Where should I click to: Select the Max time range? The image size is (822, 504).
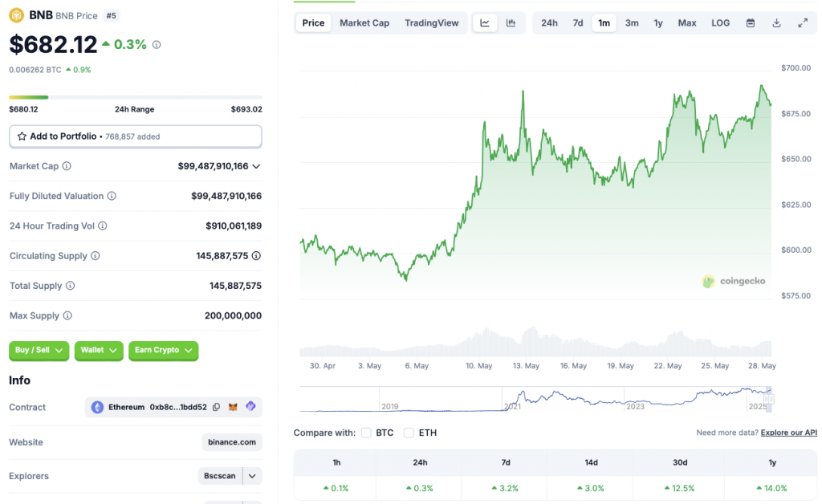point(687,23)
